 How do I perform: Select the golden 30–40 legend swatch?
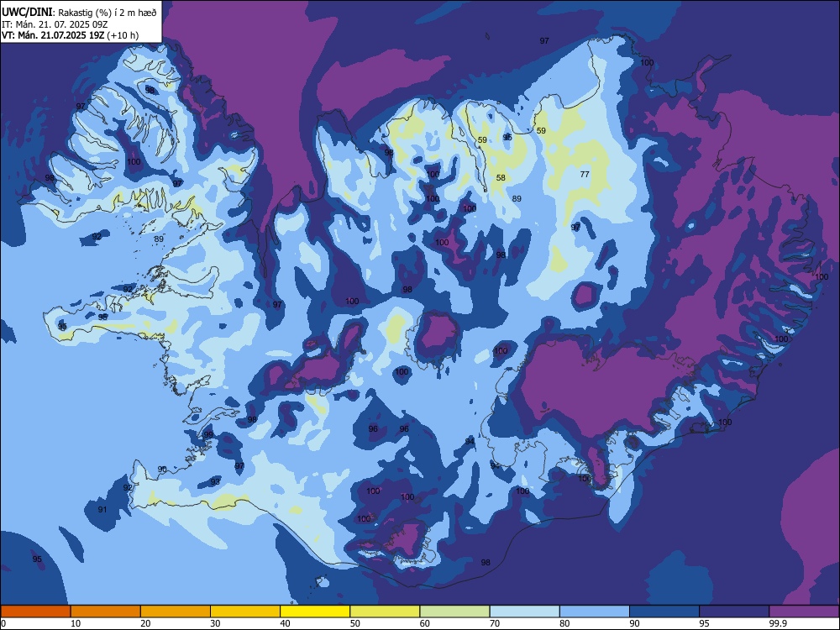point(245,612)
